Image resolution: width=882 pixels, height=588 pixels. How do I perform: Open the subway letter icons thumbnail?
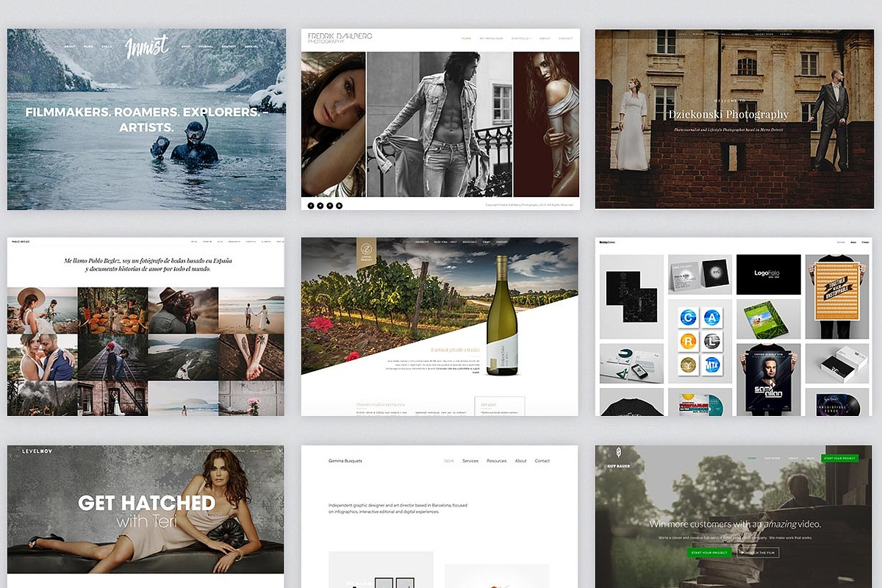coord(700,340)
